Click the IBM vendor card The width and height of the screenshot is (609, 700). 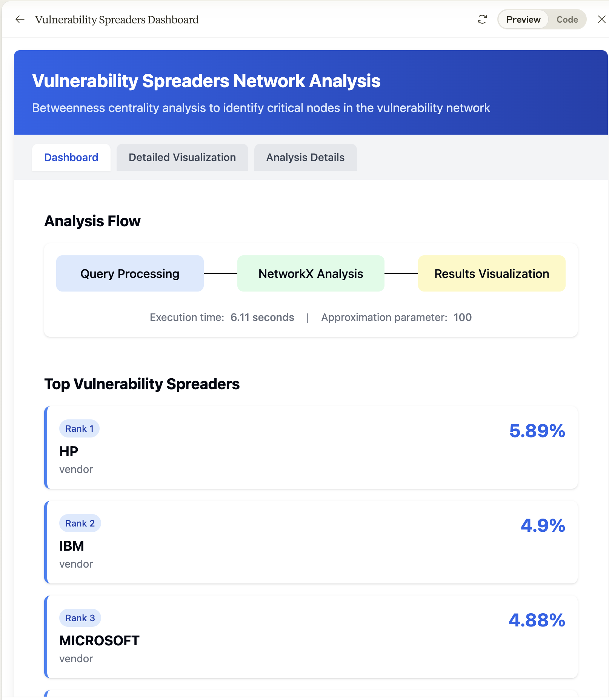(x=311, y=542)
